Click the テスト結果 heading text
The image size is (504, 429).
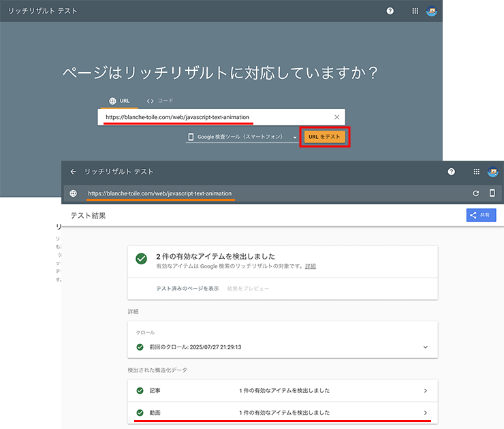[x=88, y=216]
